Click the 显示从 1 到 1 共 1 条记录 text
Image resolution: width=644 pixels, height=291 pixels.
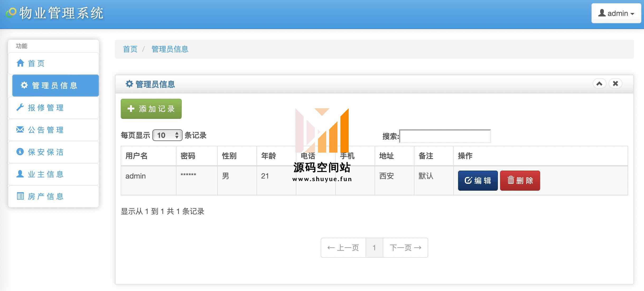tap(162, 211)
